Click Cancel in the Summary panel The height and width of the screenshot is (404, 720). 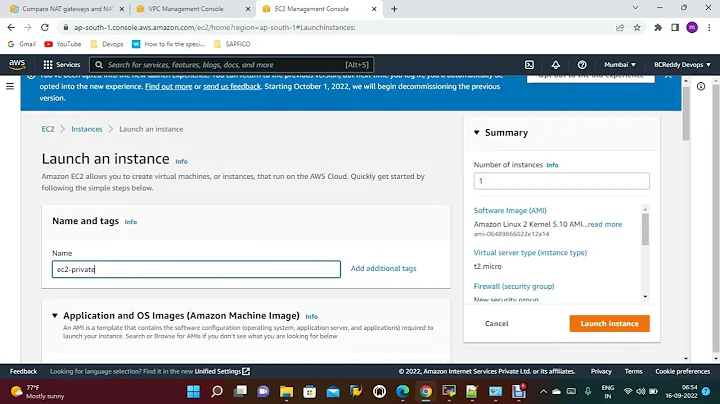pos(496,323)
